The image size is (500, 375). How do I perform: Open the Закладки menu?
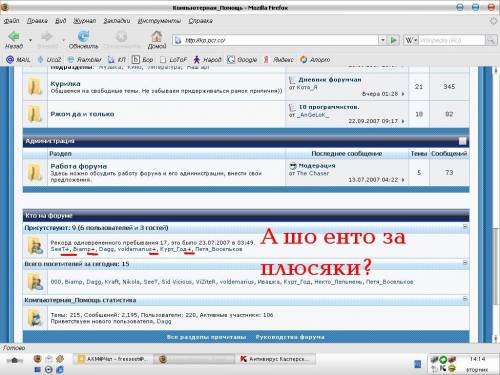coord(117,21)
